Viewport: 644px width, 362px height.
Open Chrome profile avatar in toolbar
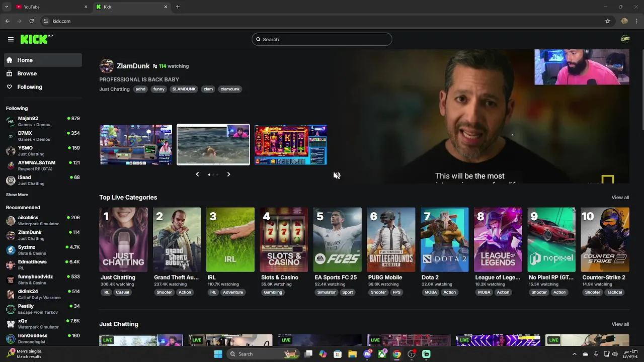tap(624, 21)
